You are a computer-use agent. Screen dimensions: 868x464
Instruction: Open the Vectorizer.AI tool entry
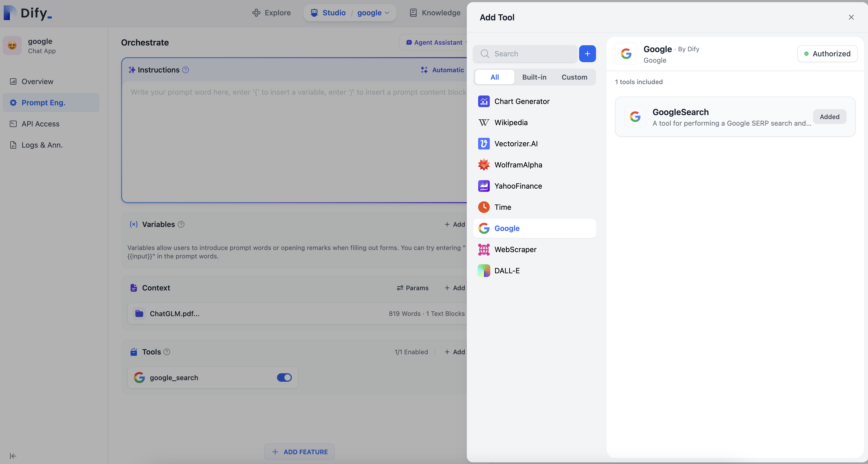(x=516, y=144)
